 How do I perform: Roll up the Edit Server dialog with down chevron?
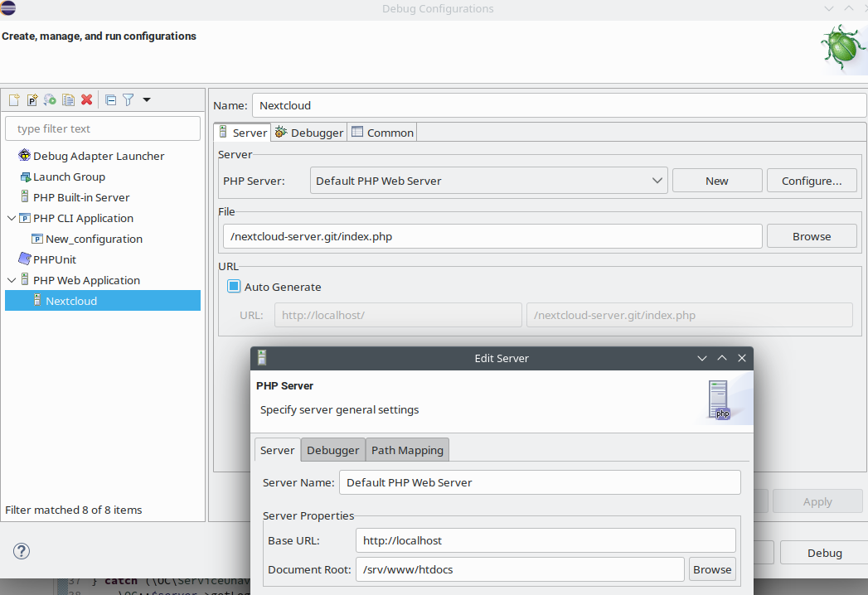coord(702,358)
